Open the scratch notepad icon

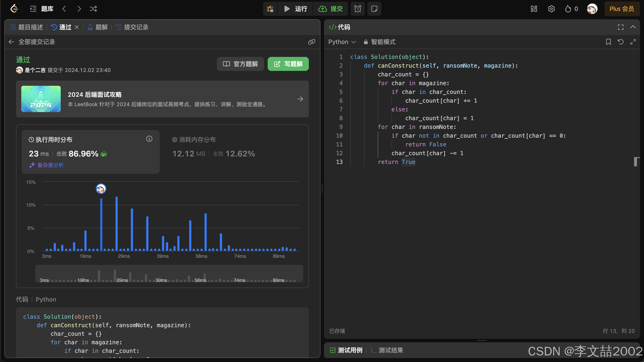(x=374, y=9)
